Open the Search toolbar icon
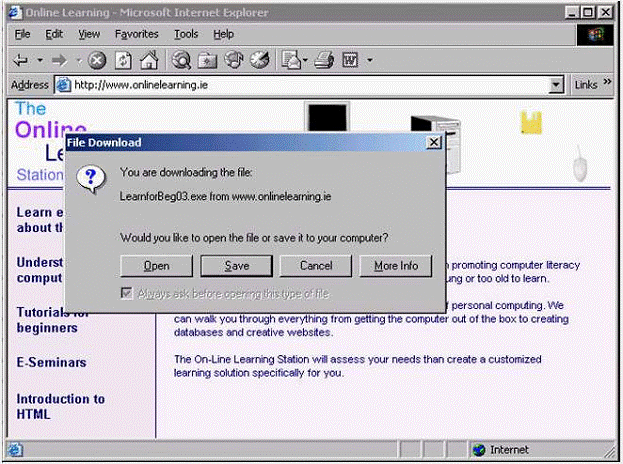 [x=182, y=60]
